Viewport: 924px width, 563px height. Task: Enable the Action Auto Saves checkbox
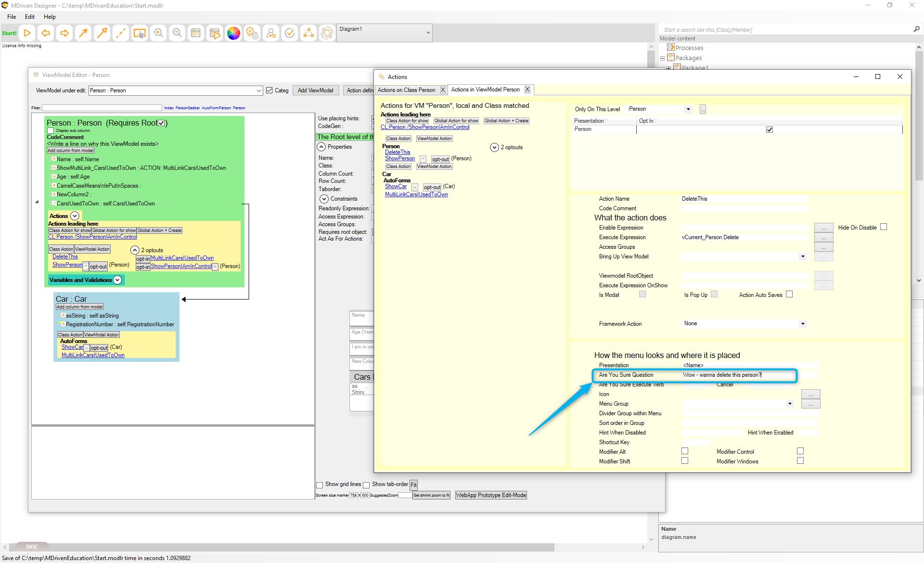[x=789, y=294]
